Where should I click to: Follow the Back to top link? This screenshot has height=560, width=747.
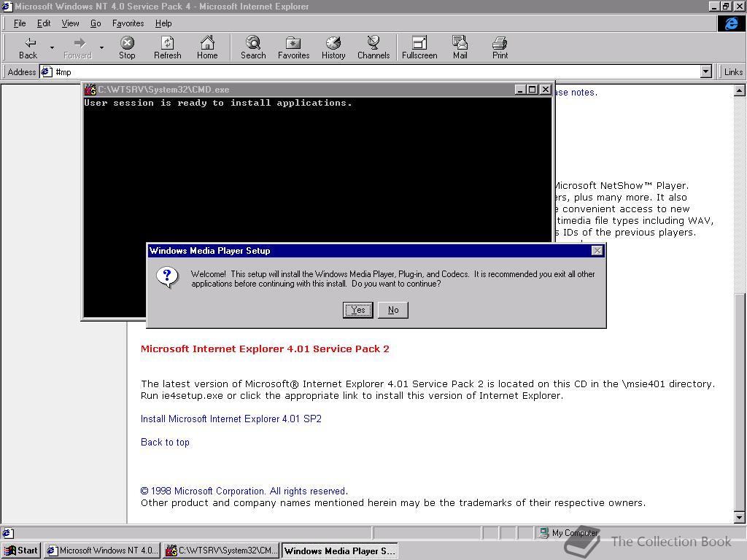coord(165,443)
